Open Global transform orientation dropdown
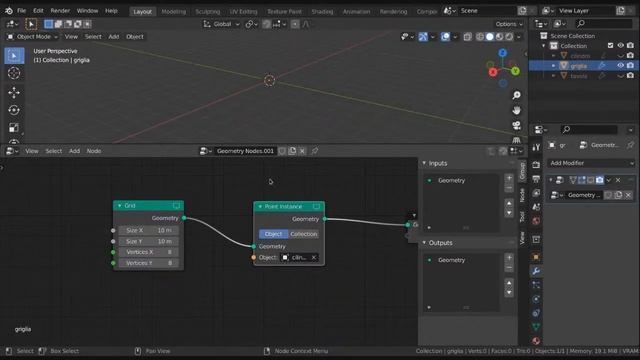The width and height of the screenshot is (640, 360). (222, 24)
